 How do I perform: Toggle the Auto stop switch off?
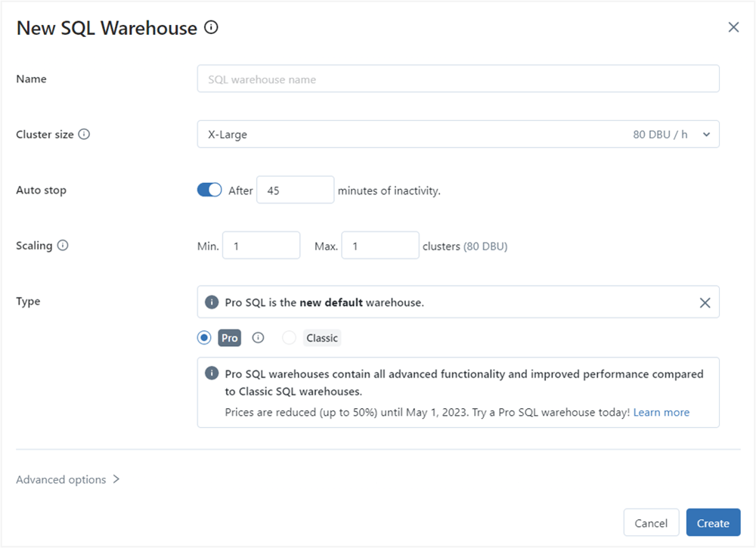click(209, 190)
